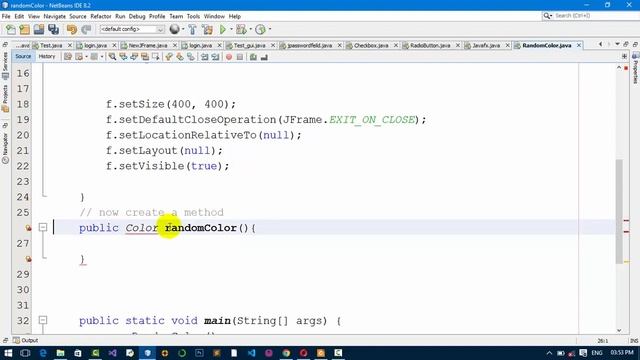Open the Output panel tab

pyautogui.click(x=25, y=340)
